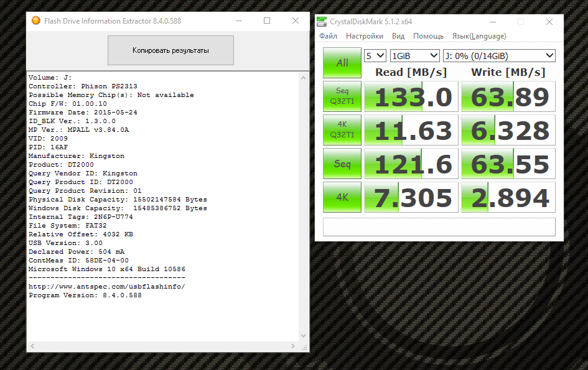Click the 4K read value 7.305
588x370 pixels.
pos(411,198)
